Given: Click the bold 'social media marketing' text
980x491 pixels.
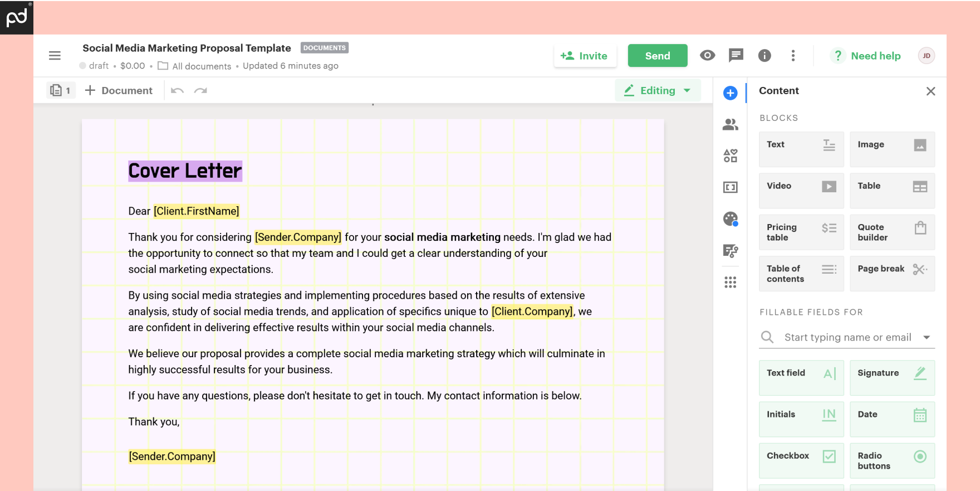Looking at the screenshot, I should pos(442,237).
